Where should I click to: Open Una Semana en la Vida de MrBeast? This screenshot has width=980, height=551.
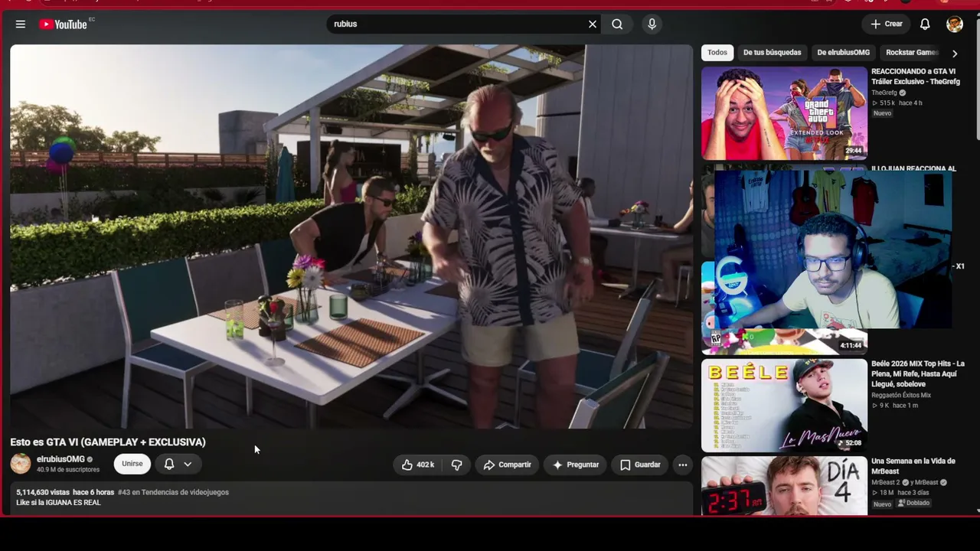[x=913, y=466]
